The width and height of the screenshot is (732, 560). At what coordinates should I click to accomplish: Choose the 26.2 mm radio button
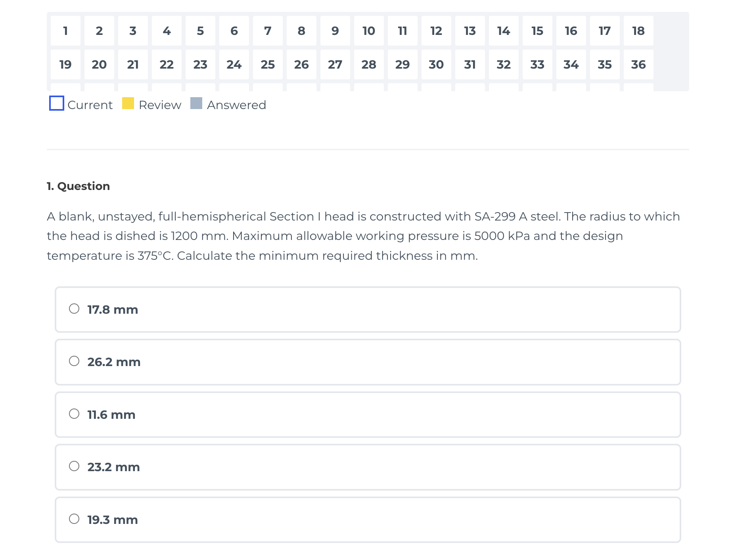[x=74, y=361]
